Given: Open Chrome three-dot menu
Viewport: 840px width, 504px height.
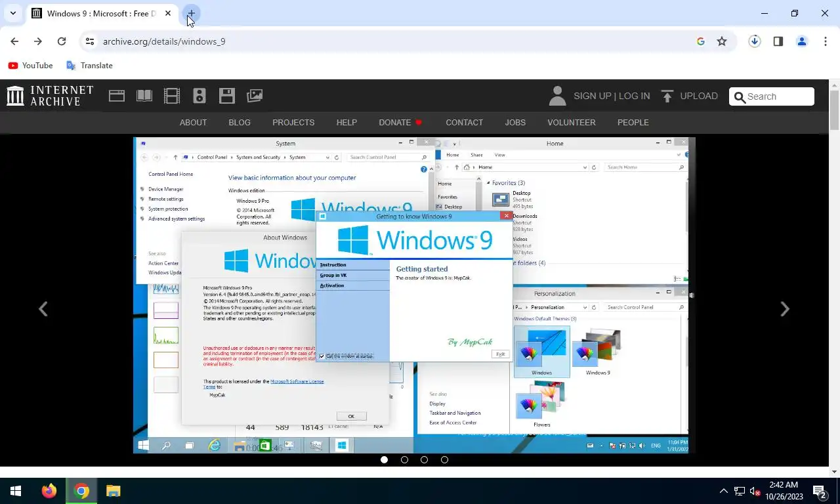Looking at the screenshot, I should click(826, 41).
